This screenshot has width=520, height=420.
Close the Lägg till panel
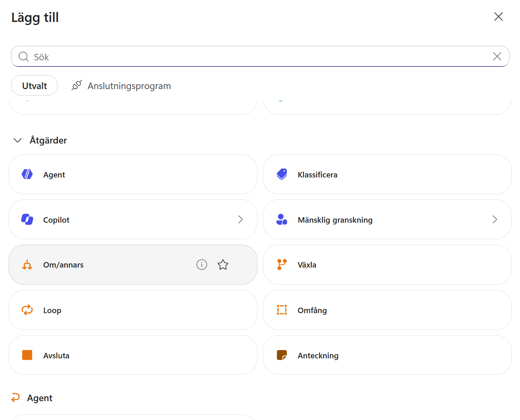tap(498, 16)
